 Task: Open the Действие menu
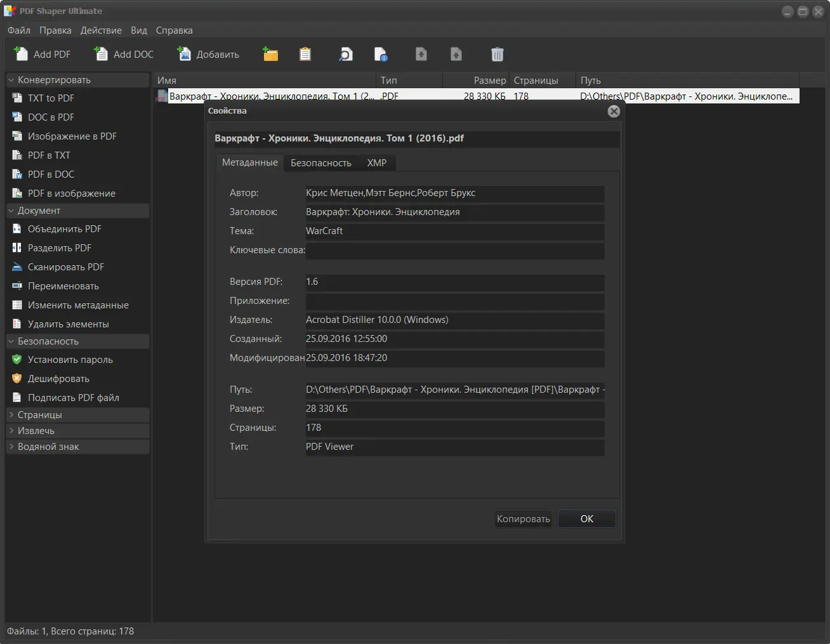pyautogui.click(x=101, y=30)
